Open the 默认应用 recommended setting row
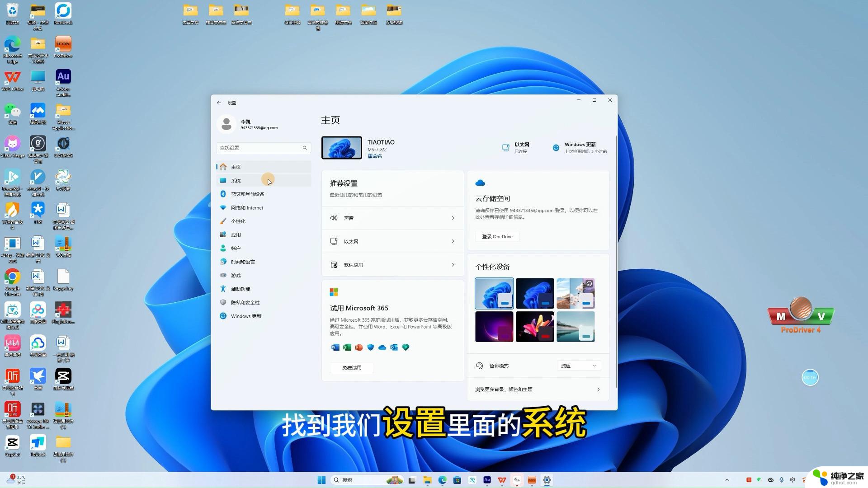This screenshot has height=488, width=868. 392,265
